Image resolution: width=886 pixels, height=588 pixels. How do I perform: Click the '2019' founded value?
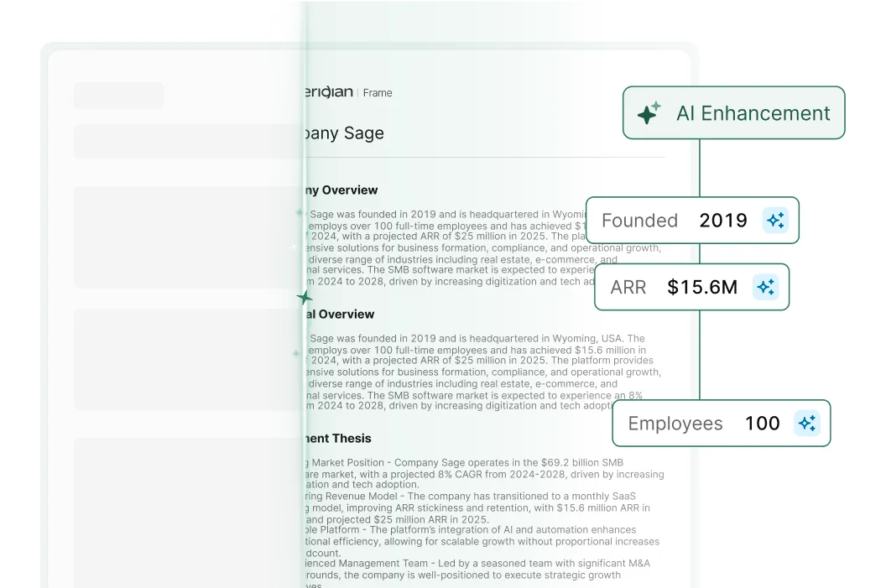click(x=723, y=221)
